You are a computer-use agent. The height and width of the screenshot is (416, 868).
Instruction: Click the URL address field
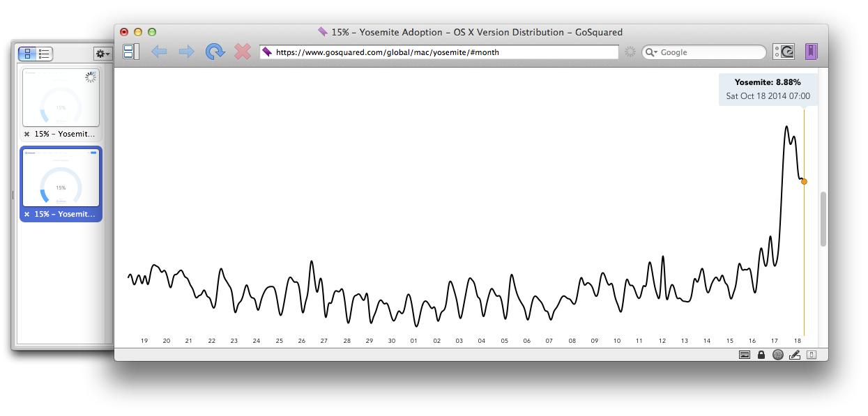439,52
